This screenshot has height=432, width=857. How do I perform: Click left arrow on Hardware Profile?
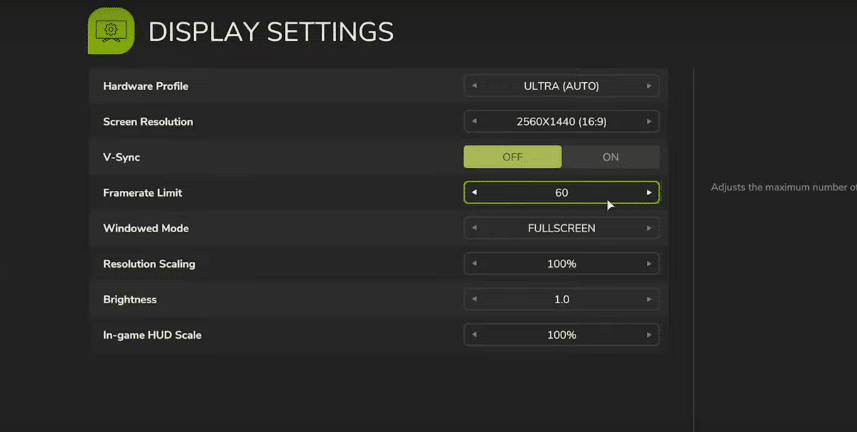tap(474, 86)
